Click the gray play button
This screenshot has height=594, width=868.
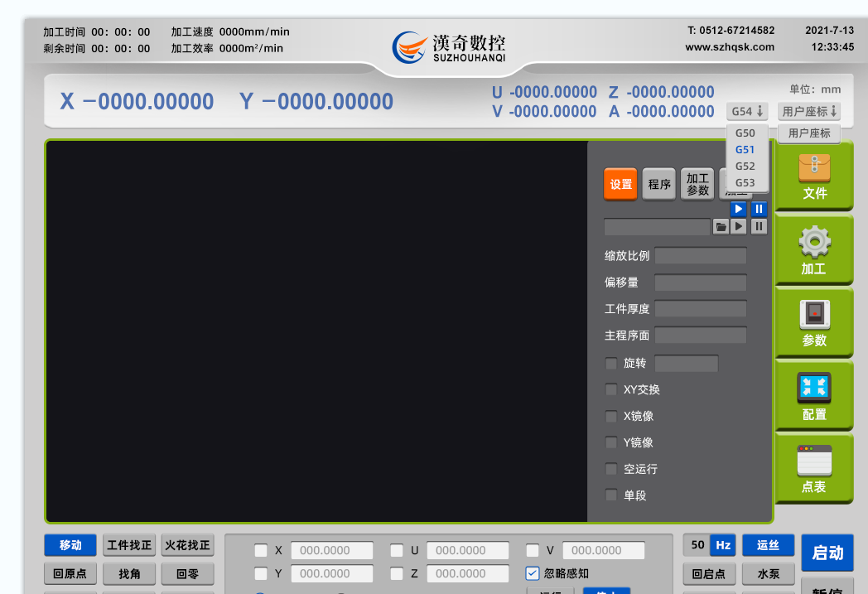click(x=739, y=226)
